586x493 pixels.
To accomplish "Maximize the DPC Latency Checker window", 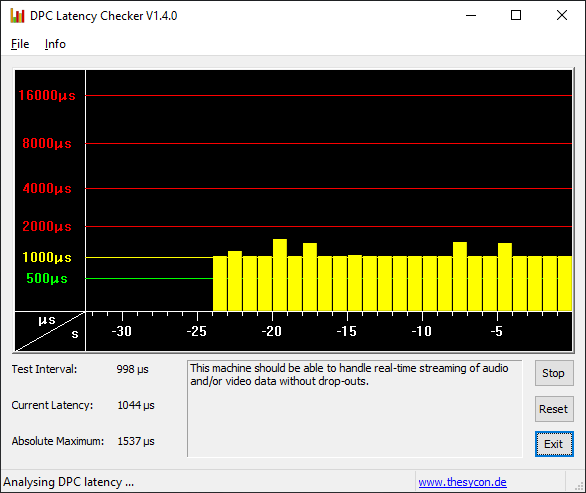I will click(x=516, y=15).
